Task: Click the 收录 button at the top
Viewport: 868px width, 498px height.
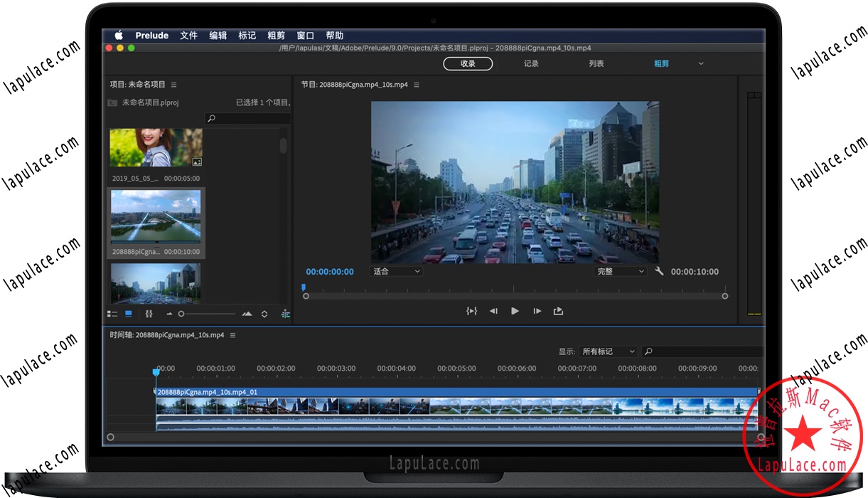Action: (x=468, y=63)
